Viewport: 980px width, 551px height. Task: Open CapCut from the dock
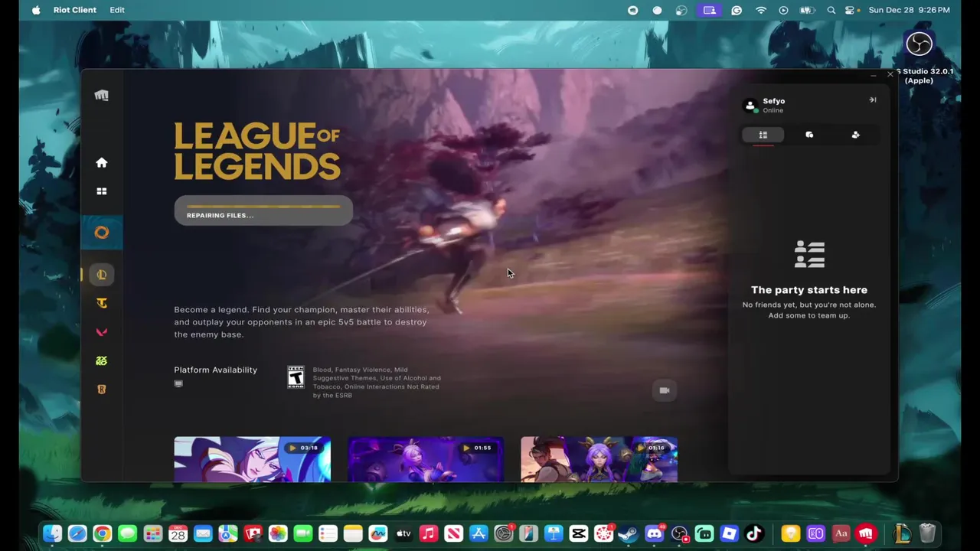[579, 533]
